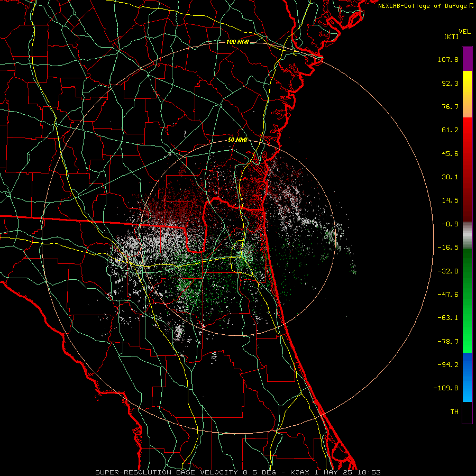Select the 45.6 velocity scale value

pos(450,153)
